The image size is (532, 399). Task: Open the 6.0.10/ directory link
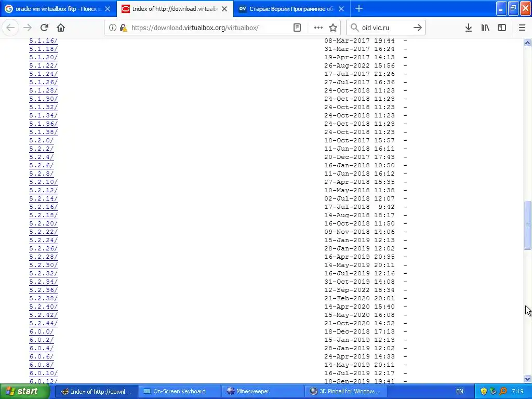(x=44, y=373)
